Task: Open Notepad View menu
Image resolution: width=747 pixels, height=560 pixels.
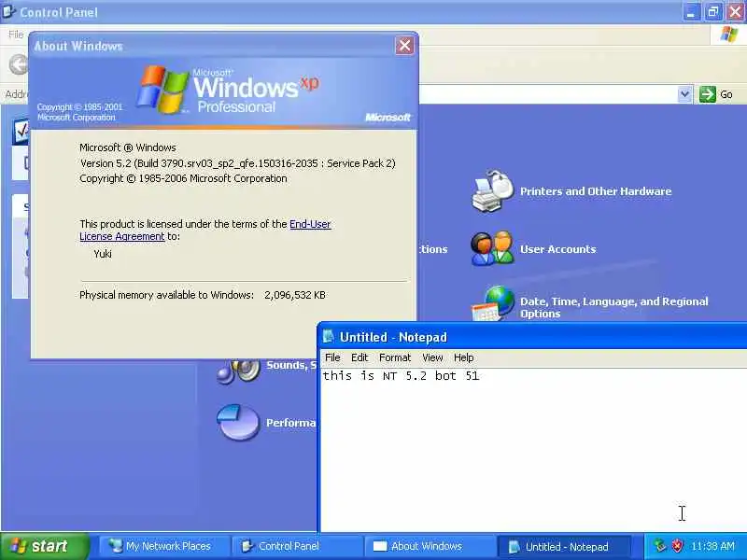Action: (432, 357)
